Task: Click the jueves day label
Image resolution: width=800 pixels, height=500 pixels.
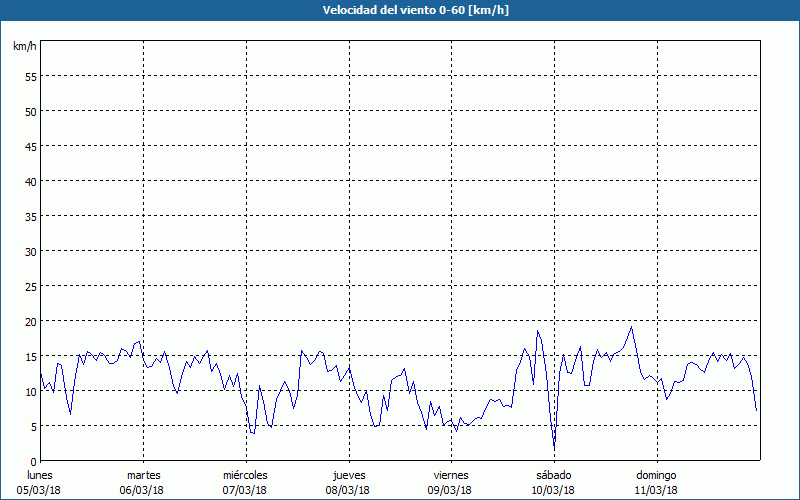Action: pyautogui.click(x=349, y=475)
